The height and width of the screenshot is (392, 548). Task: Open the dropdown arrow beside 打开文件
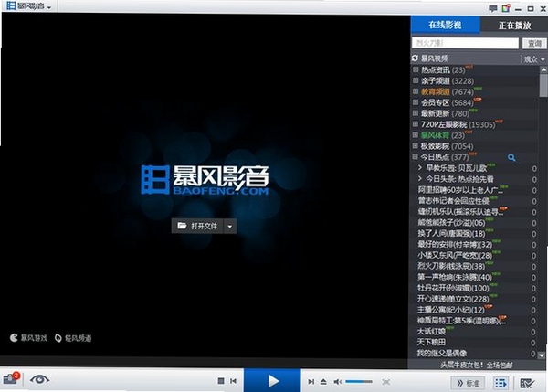230,227
